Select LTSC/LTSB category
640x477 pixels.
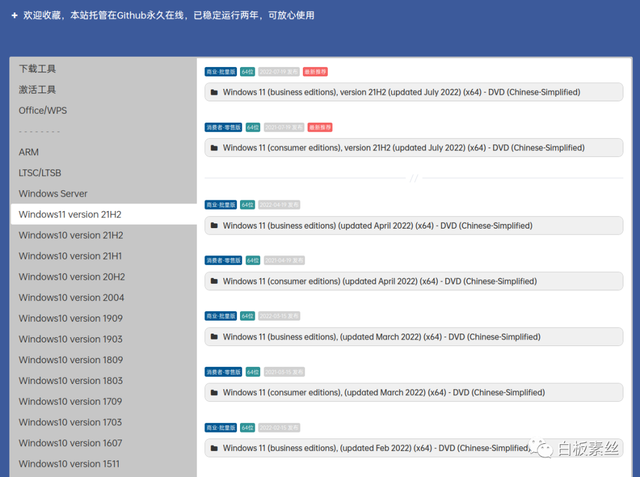pyautogui.click(x=40, y=173)
